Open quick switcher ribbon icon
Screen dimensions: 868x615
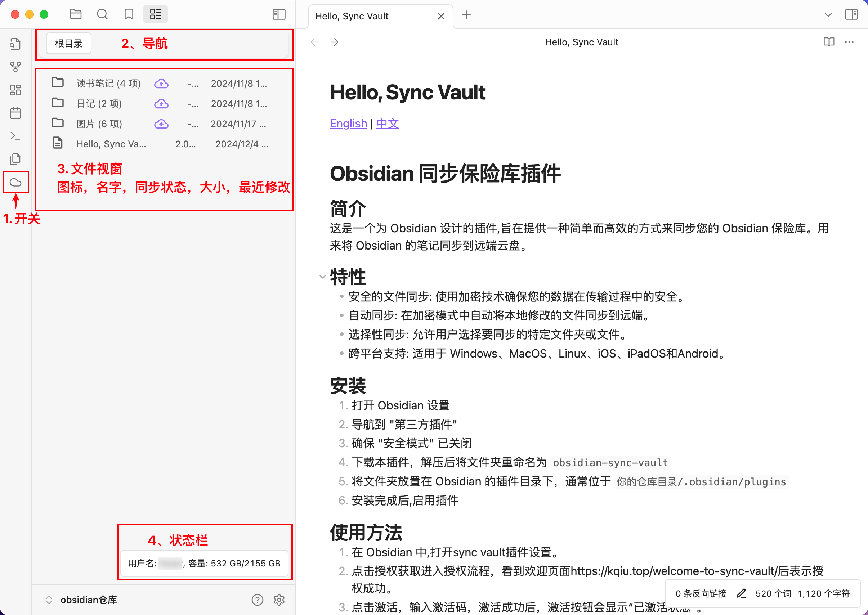click(15, 44)
